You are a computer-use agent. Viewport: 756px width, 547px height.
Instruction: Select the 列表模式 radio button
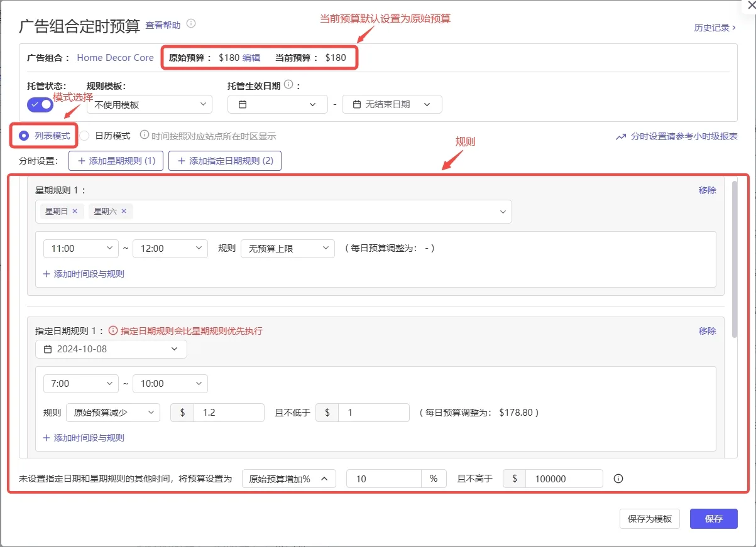[x=24, y=135]
